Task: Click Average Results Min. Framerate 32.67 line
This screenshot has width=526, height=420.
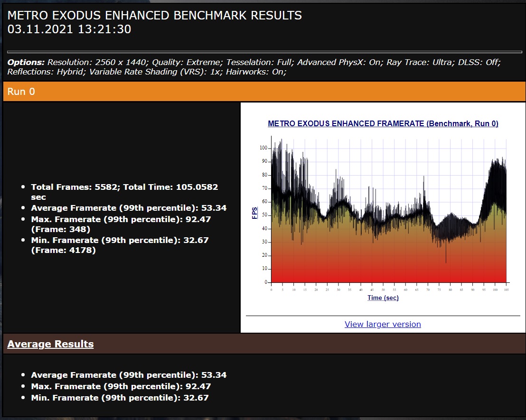Action: pyautogui.click(x=120, y=398)
